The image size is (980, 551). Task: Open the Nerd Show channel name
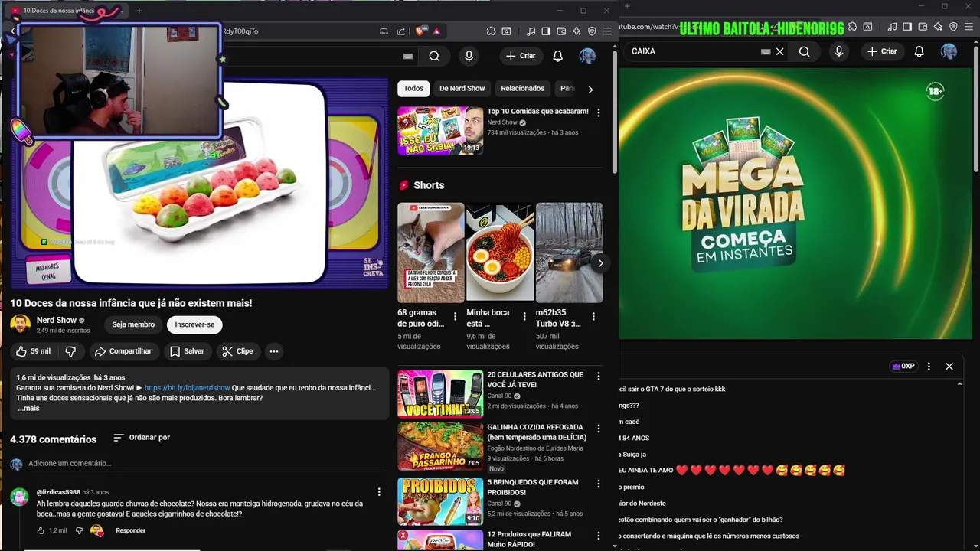57,320
